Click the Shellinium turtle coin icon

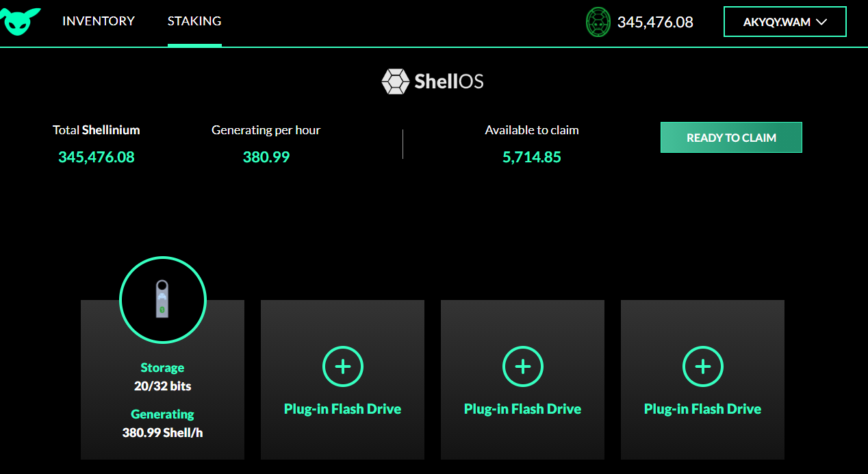tap(598, 22)
